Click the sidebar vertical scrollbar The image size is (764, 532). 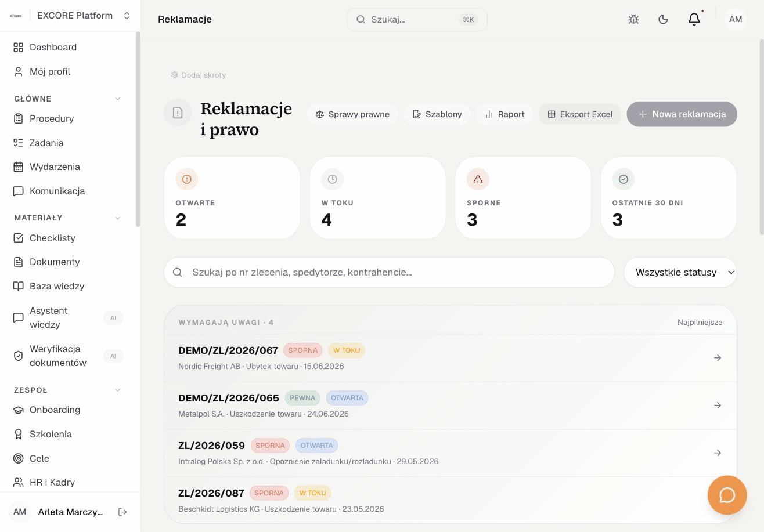point(138,129)
